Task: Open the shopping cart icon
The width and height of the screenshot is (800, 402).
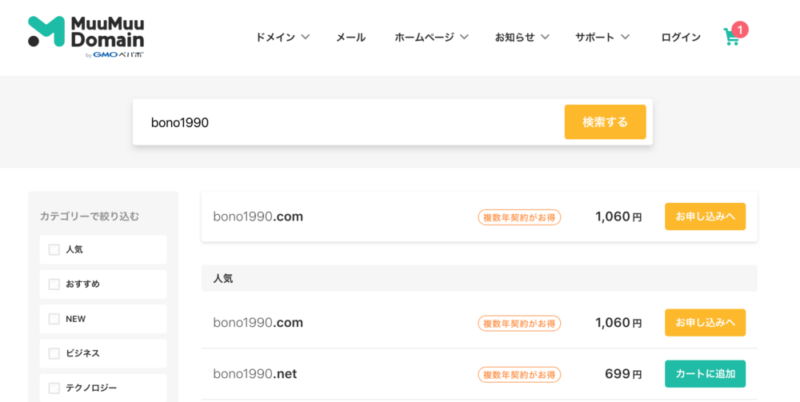Action: pos(731,37)
